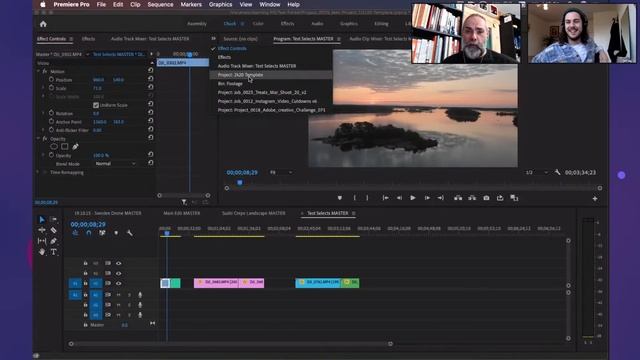Select the Selection arrow tool
The image size is (640, 360).
42,220
